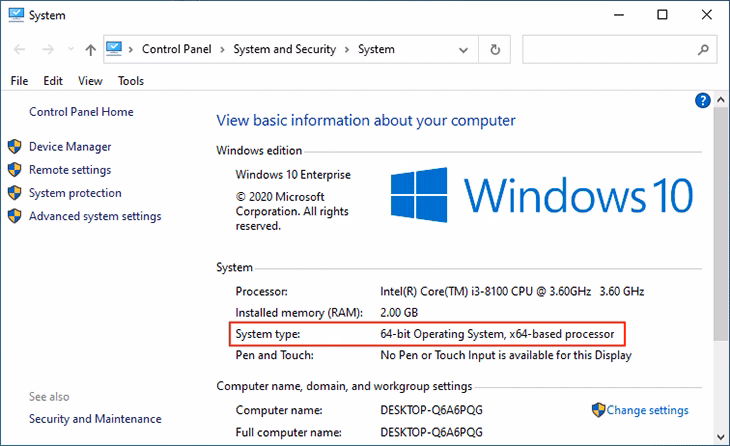Expand the chevron after the computer icon
730x446 pixels.
(x=131, y=49)
